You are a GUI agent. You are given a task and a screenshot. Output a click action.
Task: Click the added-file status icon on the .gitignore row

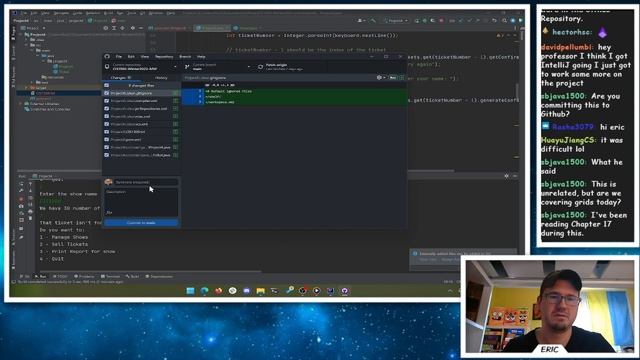pos(176,93)
